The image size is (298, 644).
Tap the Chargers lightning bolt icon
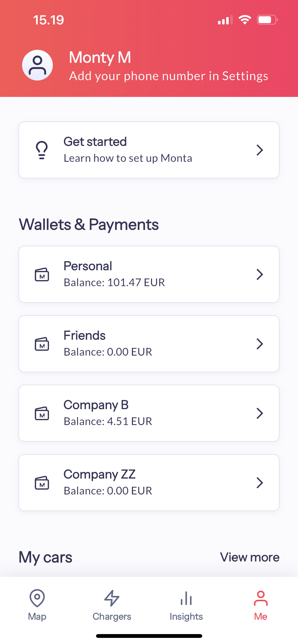point(112,598)
